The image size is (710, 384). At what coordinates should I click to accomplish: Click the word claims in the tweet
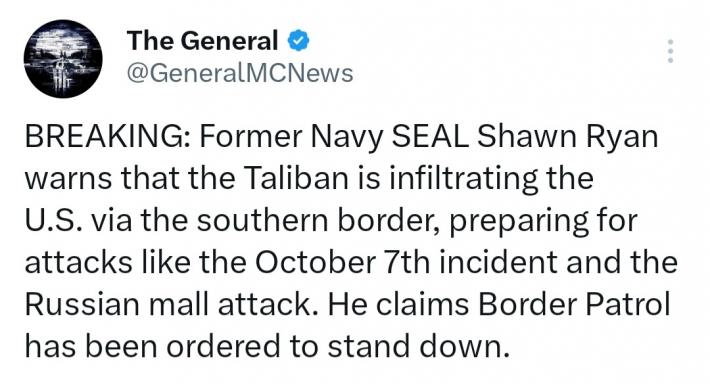coord(422,304)
